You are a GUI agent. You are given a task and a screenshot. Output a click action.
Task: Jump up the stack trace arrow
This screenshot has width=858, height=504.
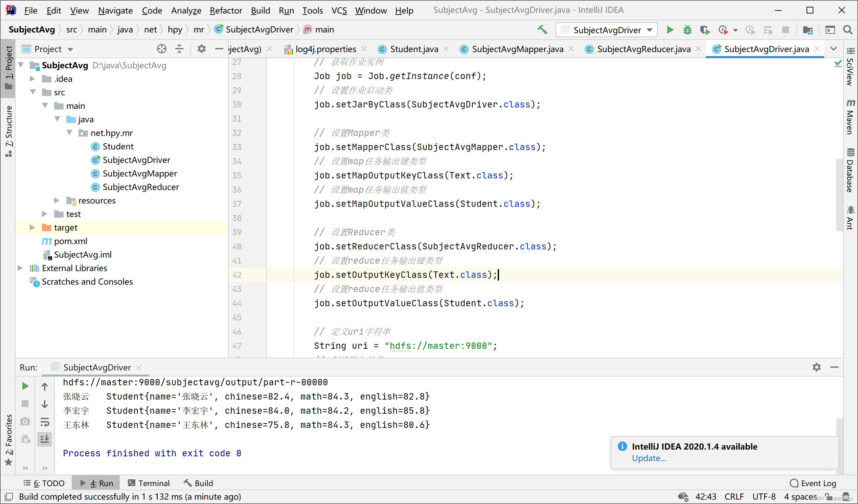click(x=45, y=386)
